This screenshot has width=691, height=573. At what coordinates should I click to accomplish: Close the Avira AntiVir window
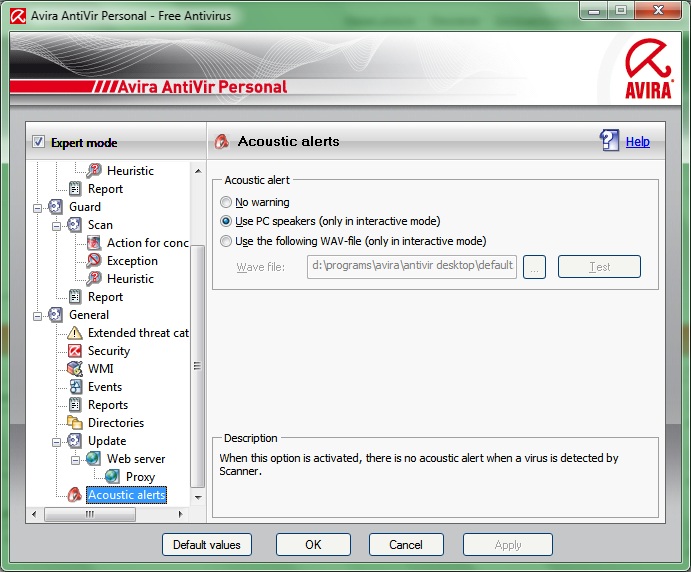(x=658, y=11)
